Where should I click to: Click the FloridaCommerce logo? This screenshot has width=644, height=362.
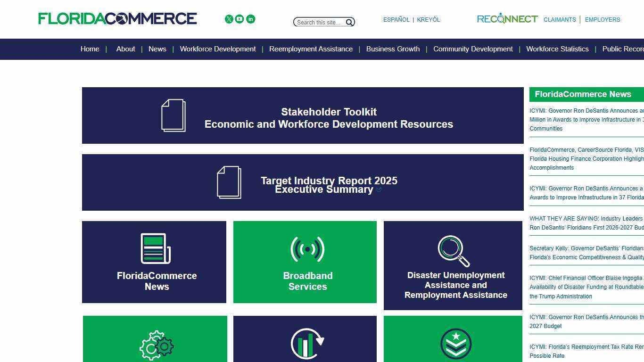click(x=117, y=19)
